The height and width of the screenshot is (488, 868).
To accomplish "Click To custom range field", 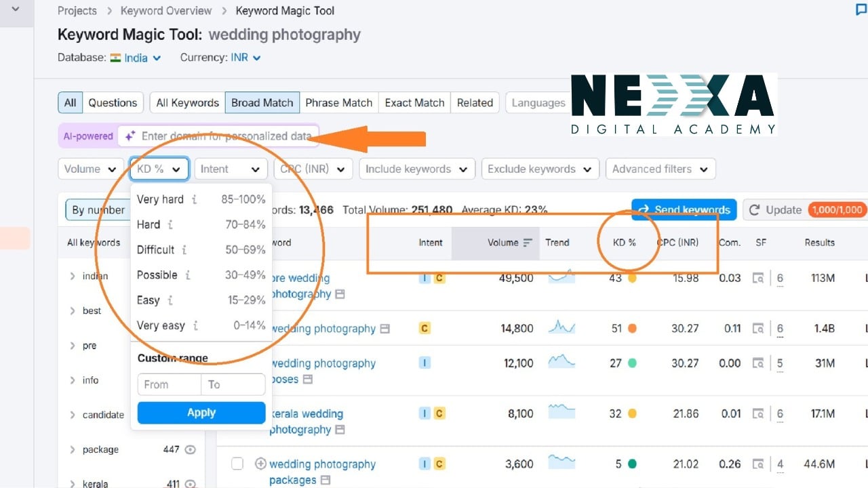I will pyautogui.click(x=233, y=384).
